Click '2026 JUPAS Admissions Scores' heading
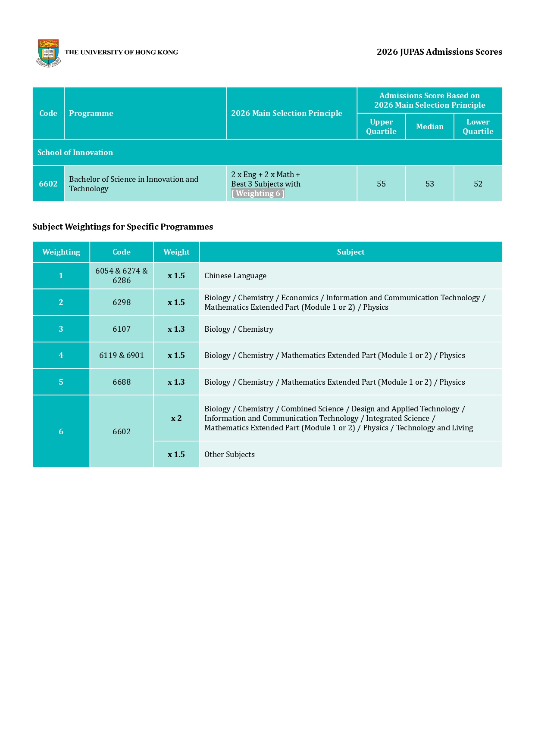This screenshot has height=756, width=535. pos(439,52)
